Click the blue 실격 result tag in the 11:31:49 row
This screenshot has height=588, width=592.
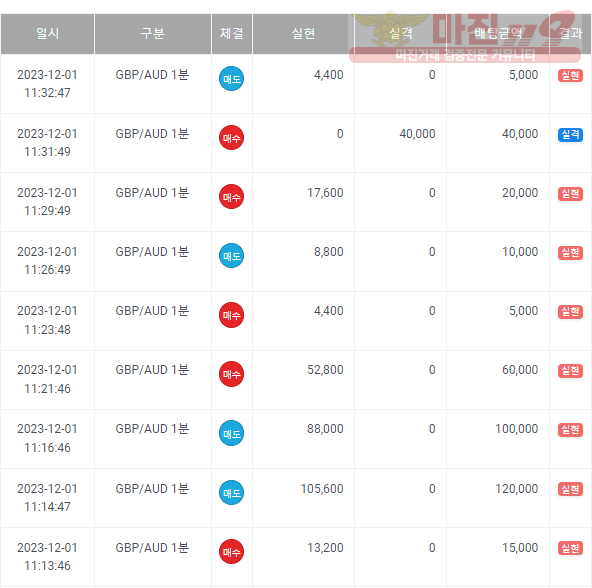pyautogui.click(x=570, y=134)
